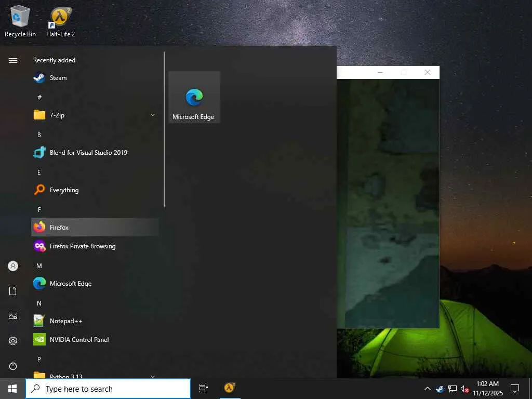Viewport: 532px width, 399px height.
Task: Open the network tray icon
Action: coord(453,389)
